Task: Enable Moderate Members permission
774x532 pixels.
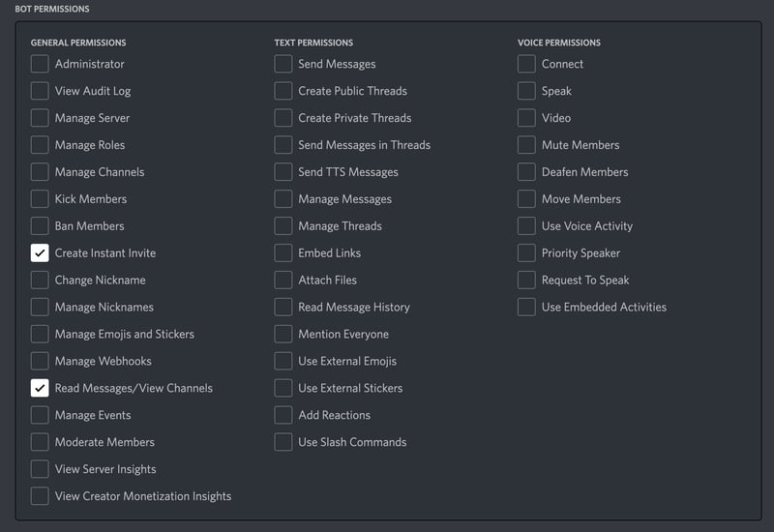Action: 40,442
